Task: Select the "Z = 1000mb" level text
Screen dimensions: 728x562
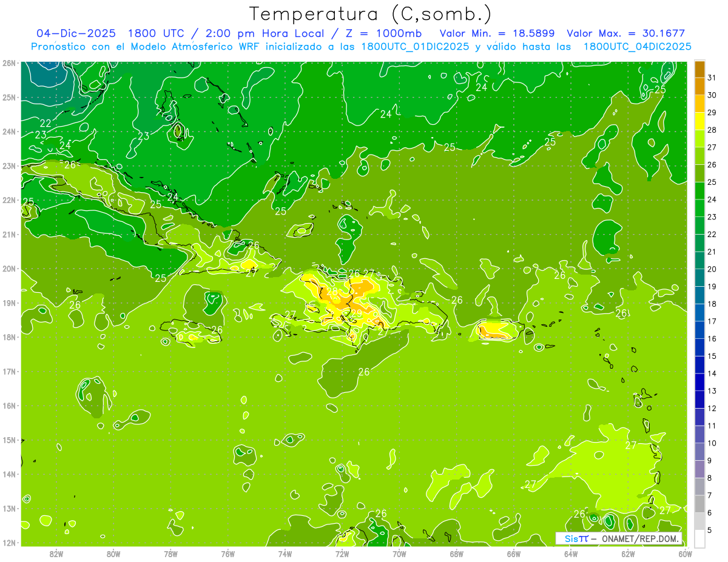Action: (x=383, y=33)
